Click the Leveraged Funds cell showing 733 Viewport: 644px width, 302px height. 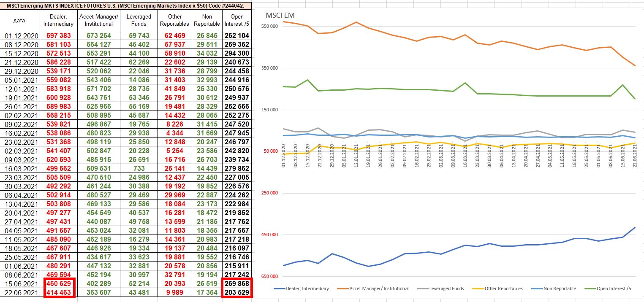(139, 169)
